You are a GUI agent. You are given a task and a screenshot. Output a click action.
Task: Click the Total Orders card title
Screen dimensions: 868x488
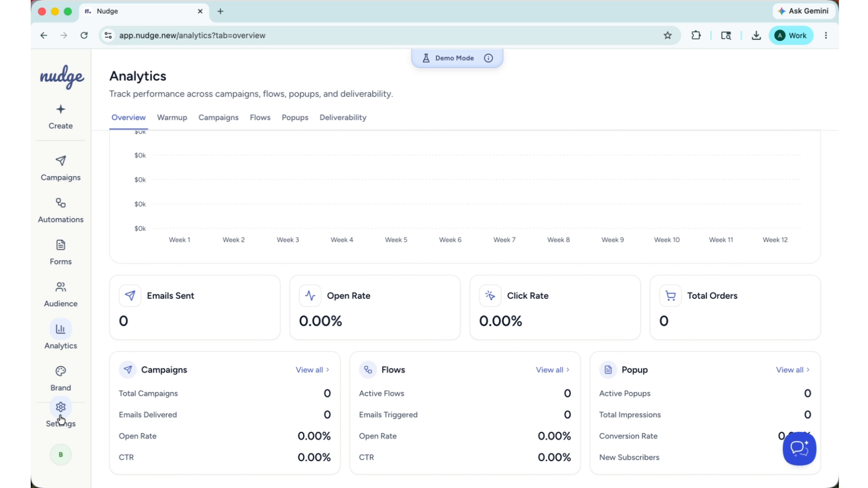coord(712,296)
